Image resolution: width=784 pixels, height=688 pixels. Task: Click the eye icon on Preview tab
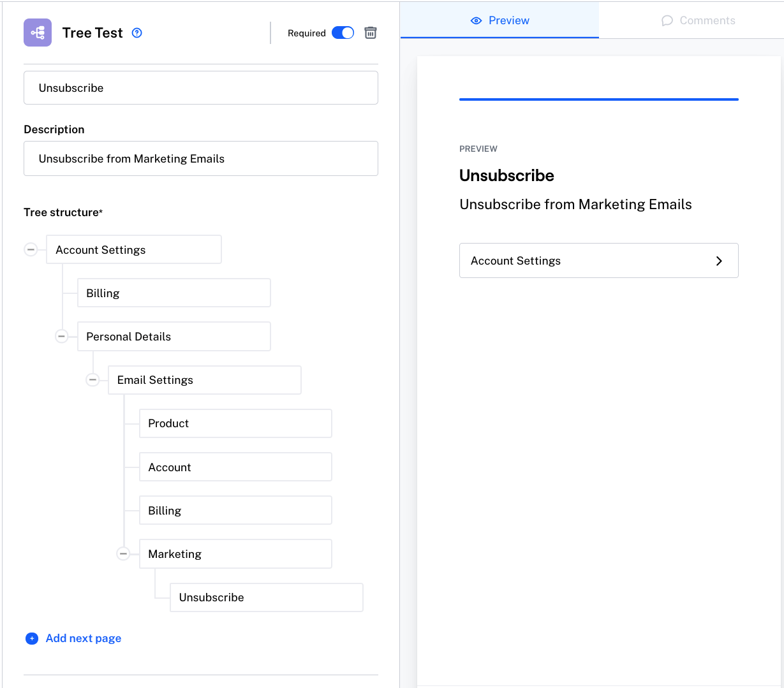[x=476, y=20]
